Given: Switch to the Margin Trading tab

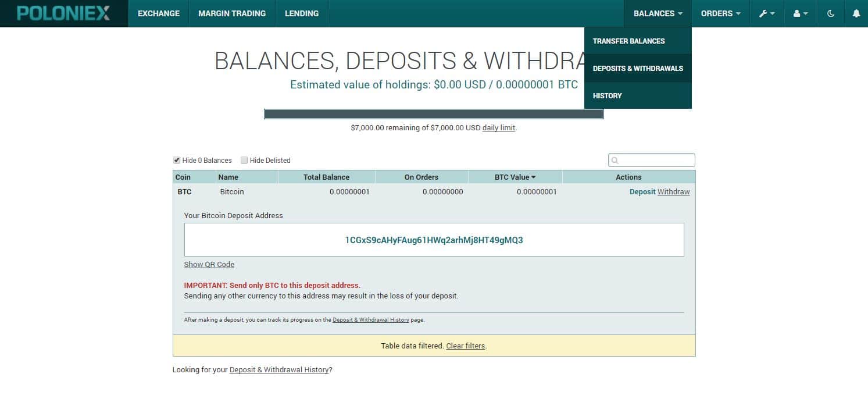Looking at the screenshot, I should pyautogui.click(x=231, y=13).
